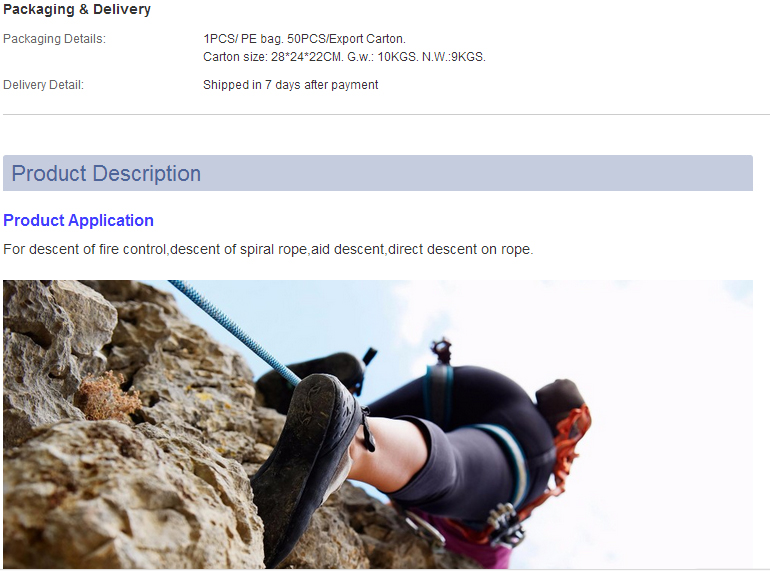Click the descent of fire control sentence
The height and width of the screenshot is (571, 770).
[268, 249]
